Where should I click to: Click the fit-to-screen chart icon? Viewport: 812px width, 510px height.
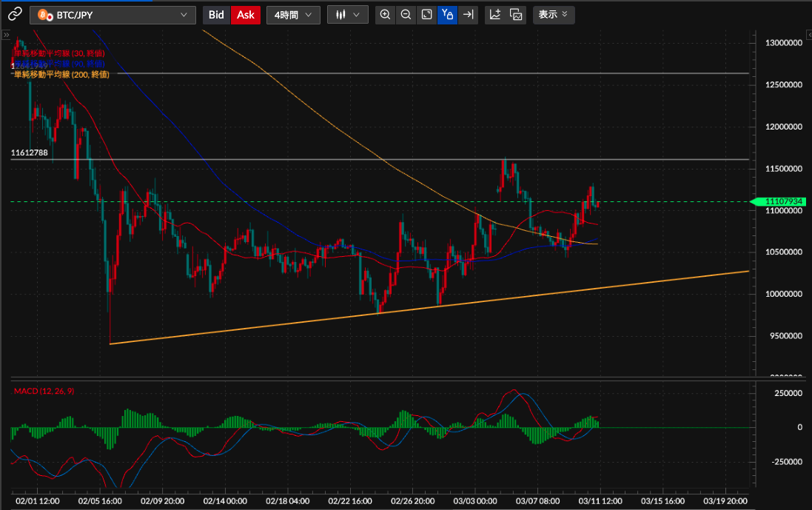pyautogui.click(x=426, y=15)
